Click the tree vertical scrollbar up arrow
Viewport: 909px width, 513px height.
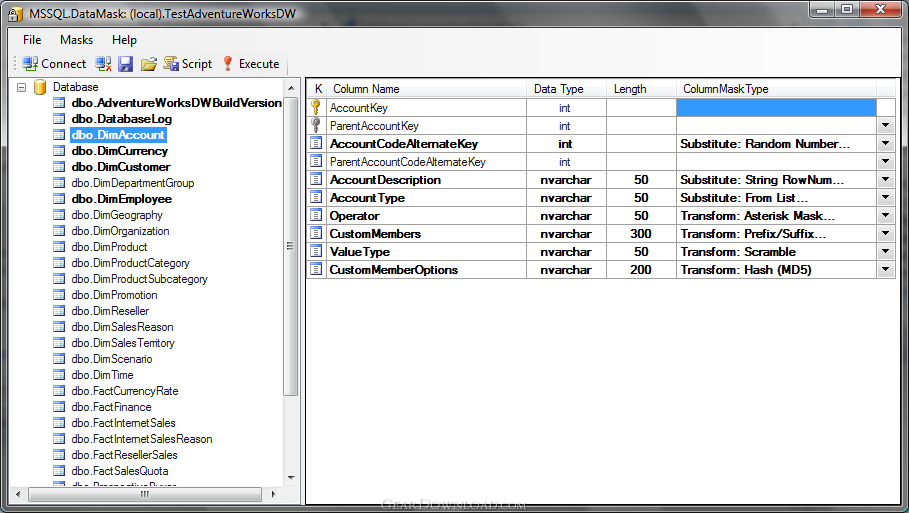291,88
